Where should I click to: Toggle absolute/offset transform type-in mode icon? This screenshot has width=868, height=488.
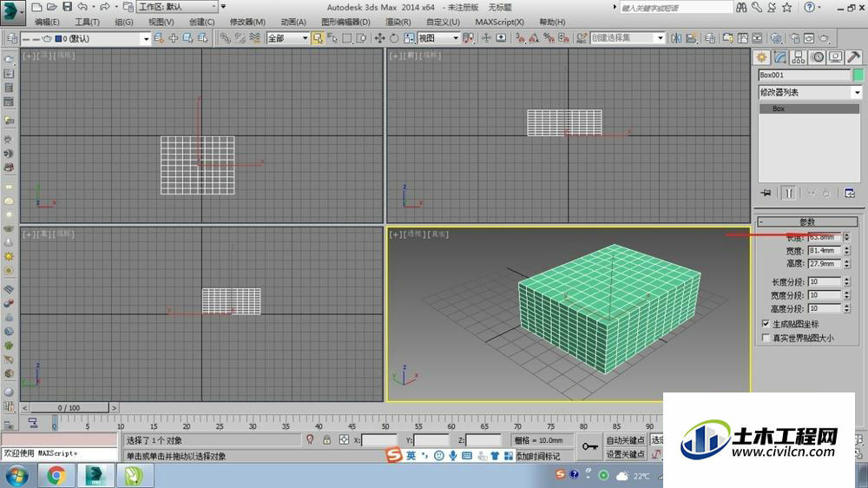(344, 440)
